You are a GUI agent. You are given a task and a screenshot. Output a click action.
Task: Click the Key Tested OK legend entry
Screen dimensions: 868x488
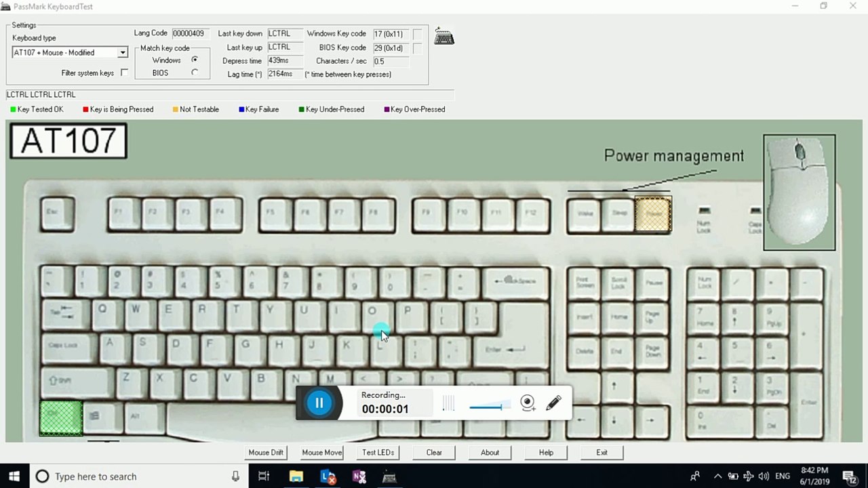37,109
